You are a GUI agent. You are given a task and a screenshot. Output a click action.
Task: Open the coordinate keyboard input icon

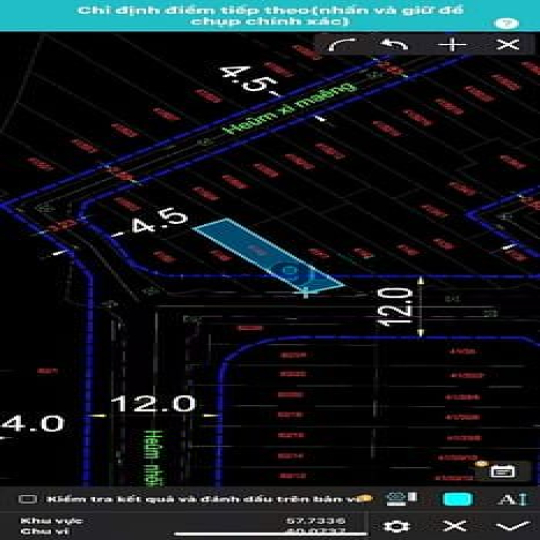click(x=502, y=471)
